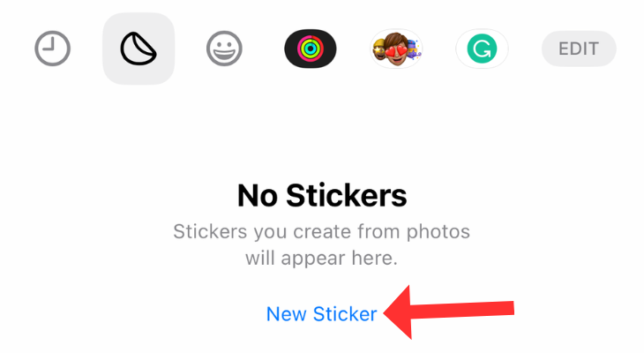Click the word "photos" in the description
644x353 pixels.
pos(438,232)
